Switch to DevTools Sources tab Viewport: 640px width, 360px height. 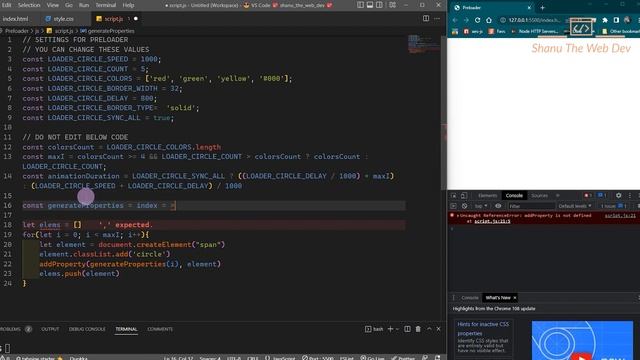click(539, 196)
